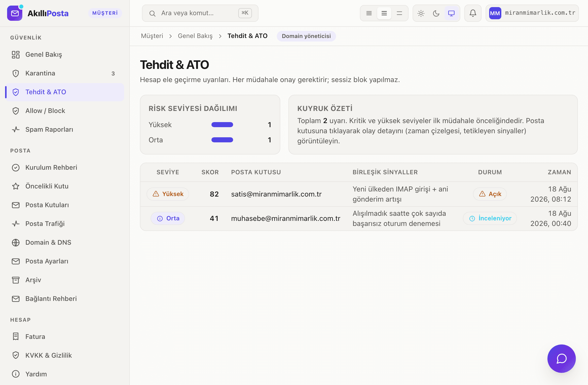Image resolution: width=588 pixels, height=385 pixels.
Task: Click the Açık status badge
Action: [490, 194]
